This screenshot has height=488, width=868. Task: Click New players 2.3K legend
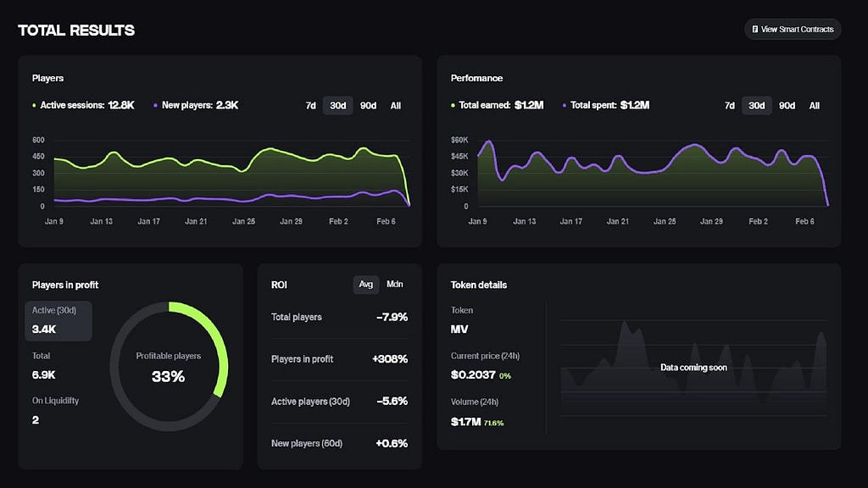[x=196, y=105]
